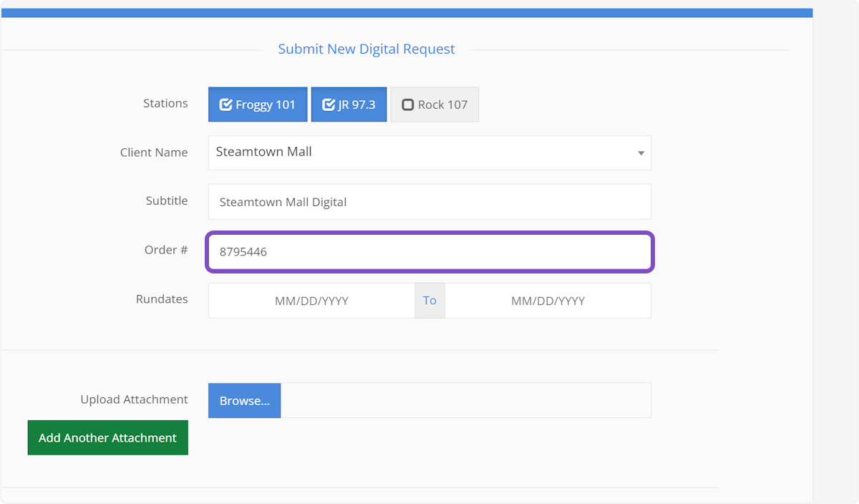Focus the Subtitle text field

point(429,202)
